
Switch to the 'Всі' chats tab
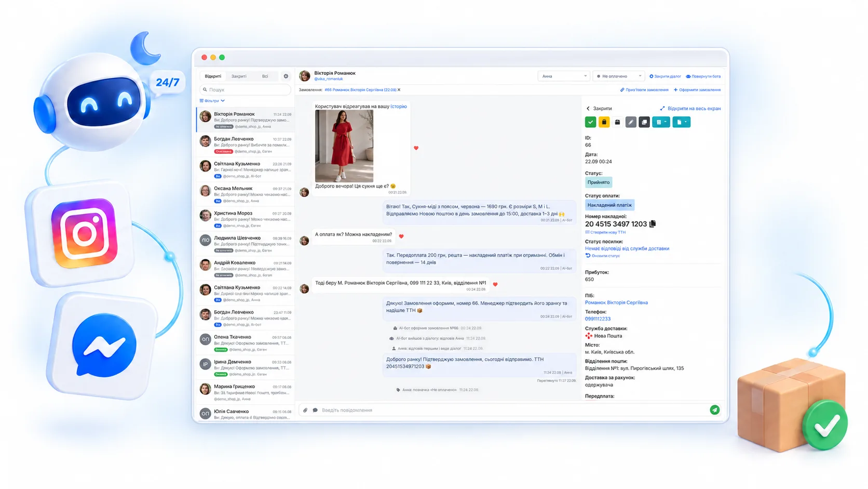pos(265,76)
